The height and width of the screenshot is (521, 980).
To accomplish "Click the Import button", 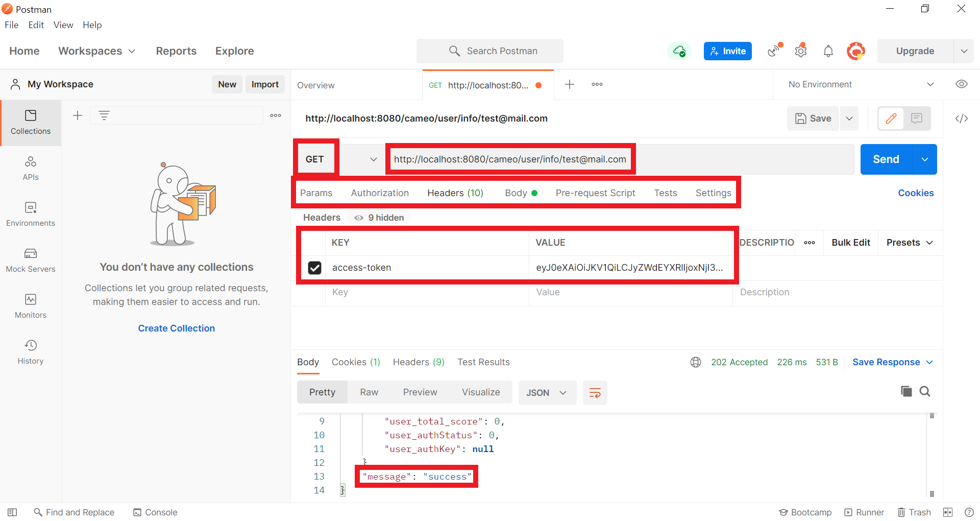I will tap(265, 84).
